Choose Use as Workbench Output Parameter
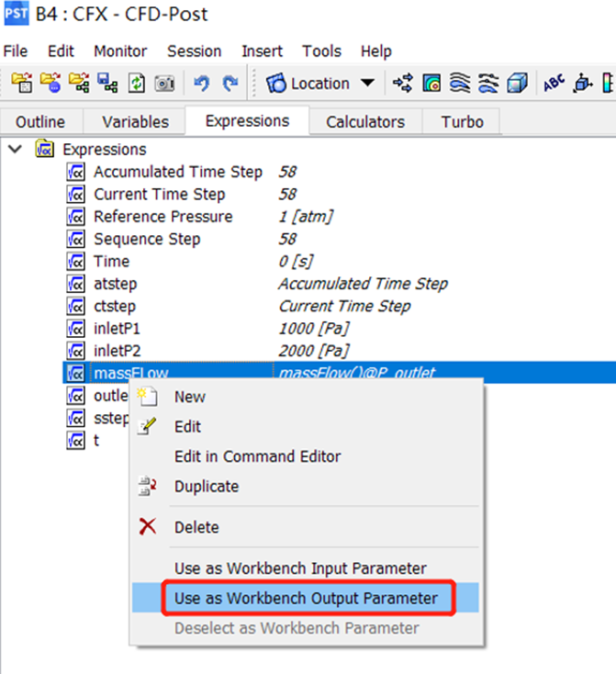This screenshot has width=616, height=674. (305, 598)
